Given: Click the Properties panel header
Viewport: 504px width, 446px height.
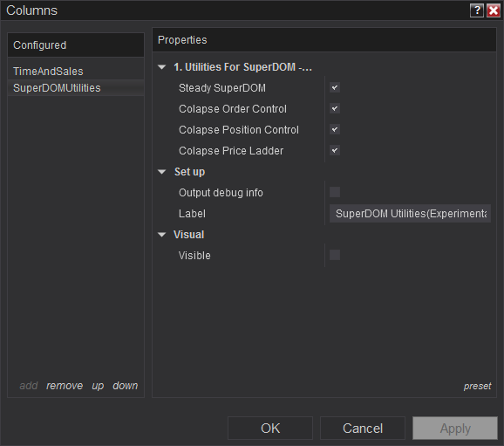Looking at the screenshot, I should (324, 40).
